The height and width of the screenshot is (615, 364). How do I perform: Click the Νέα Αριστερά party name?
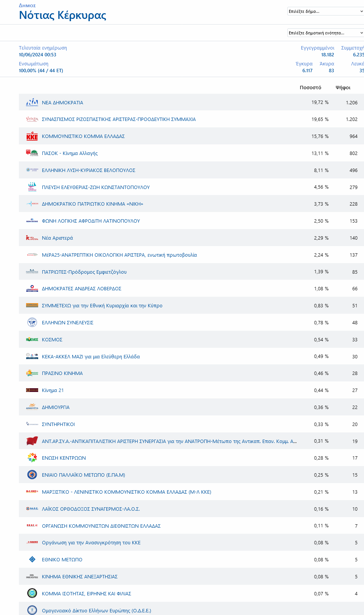[57, 238]
